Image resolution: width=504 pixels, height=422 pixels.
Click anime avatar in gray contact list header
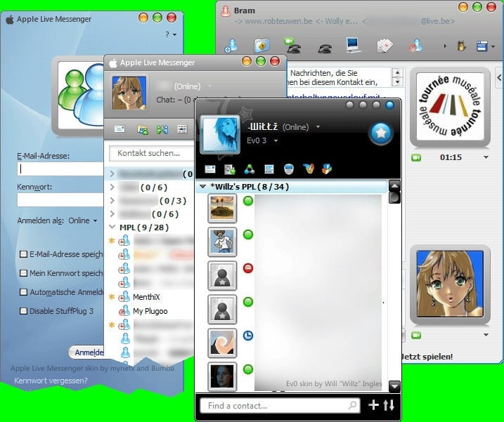tap(129, 93)
